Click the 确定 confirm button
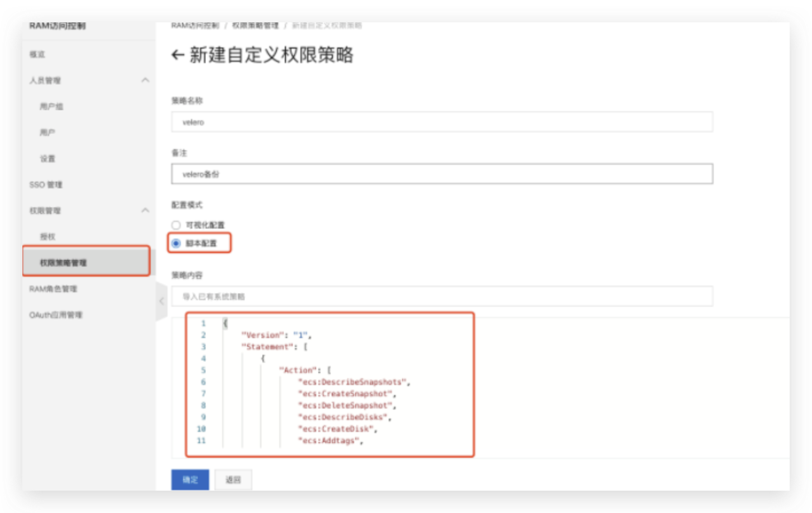This screenshot has width=812, height=513. (x=190, y=479)
